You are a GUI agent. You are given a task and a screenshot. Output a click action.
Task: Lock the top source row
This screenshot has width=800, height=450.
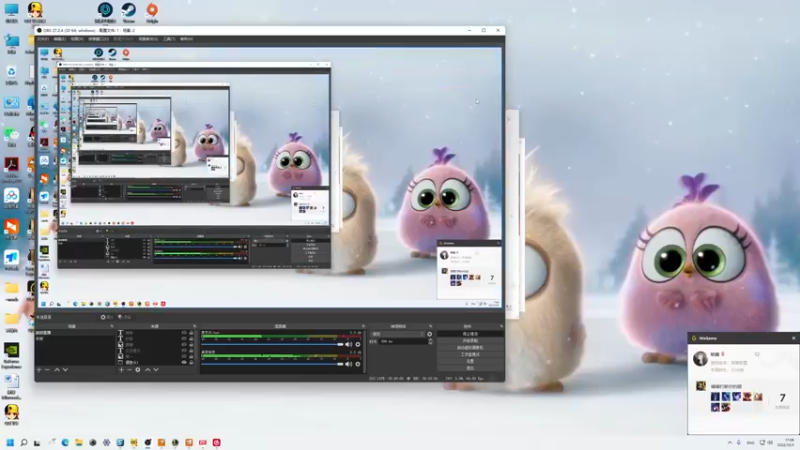pos(191,333)
